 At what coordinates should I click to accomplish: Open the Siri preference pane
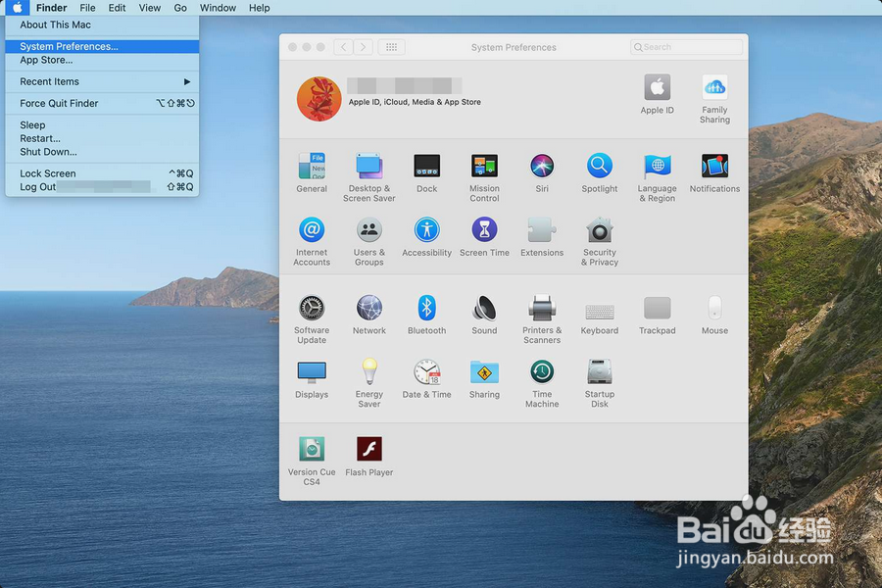(x=542, y=172)
